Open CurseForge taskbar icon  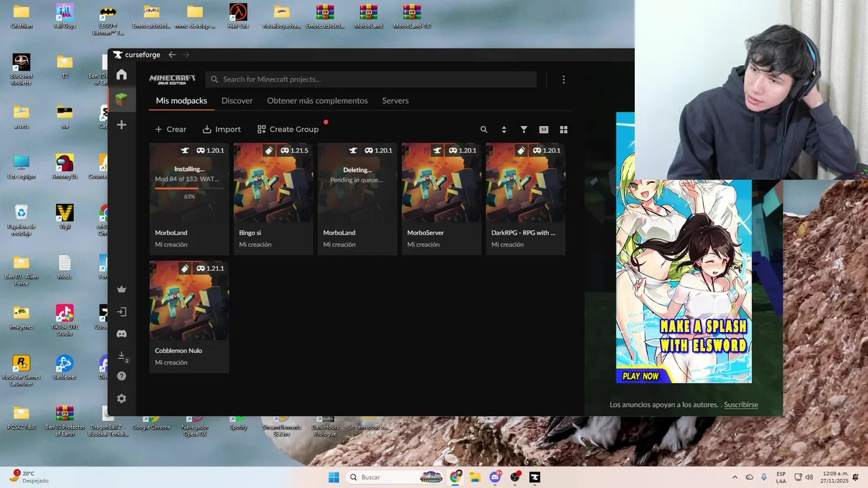pos(535,477)
